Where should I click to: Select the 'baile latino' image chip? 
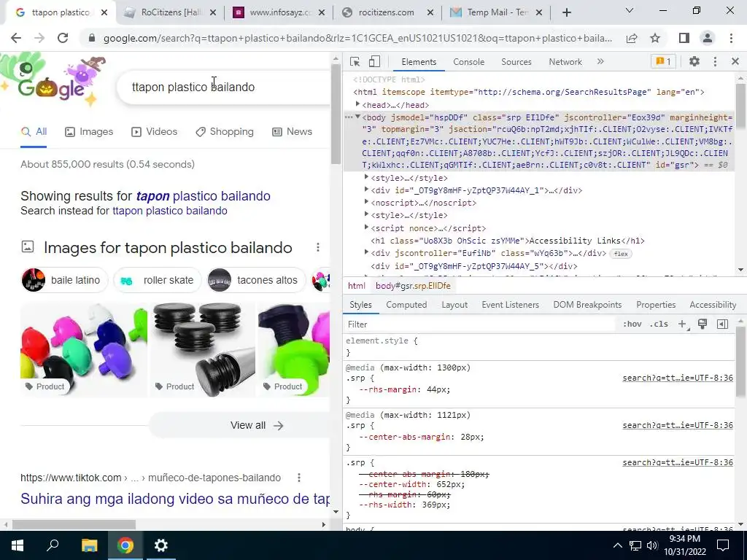click(65, 280)
